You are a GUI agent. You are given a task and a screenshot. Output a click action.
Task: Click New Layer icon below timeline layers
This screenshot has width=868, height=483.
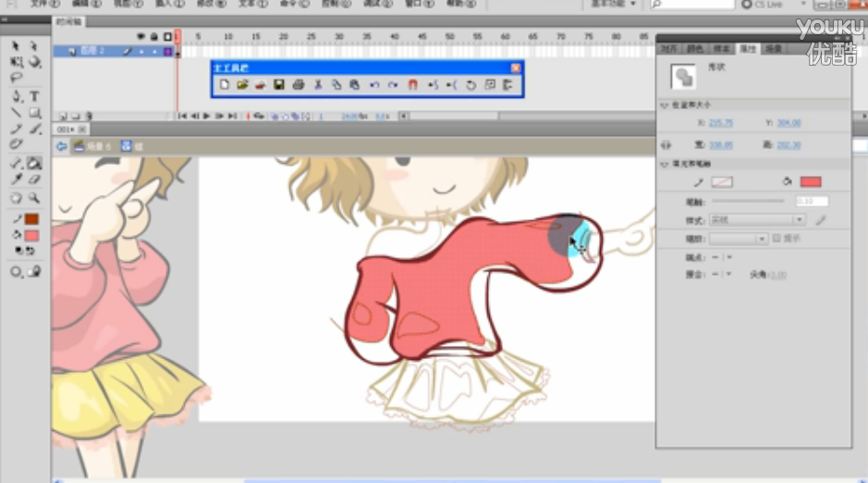point(63,117)
